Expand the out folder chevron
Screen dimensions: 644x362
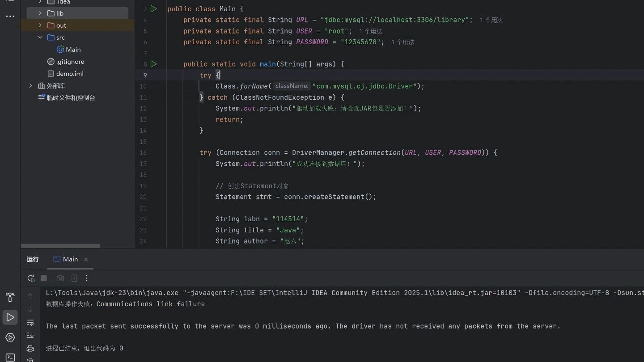[x=40, y=25]
